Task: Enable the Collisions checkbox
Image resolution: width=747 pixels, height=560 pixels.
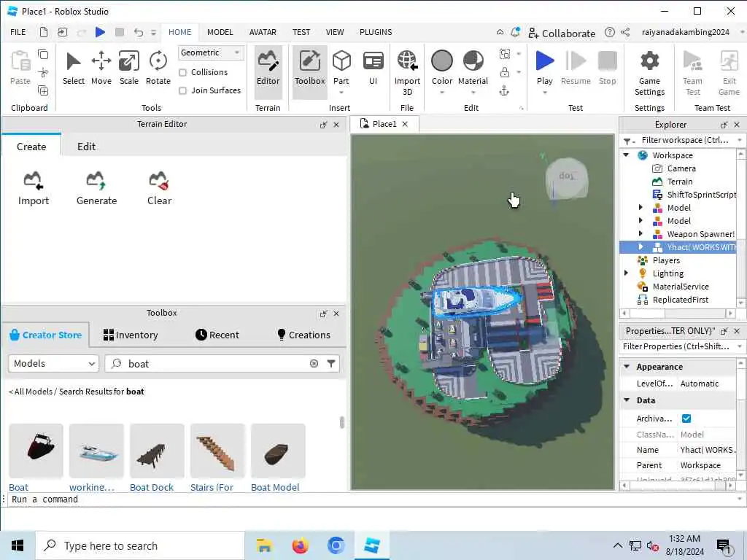Action: 182,72
